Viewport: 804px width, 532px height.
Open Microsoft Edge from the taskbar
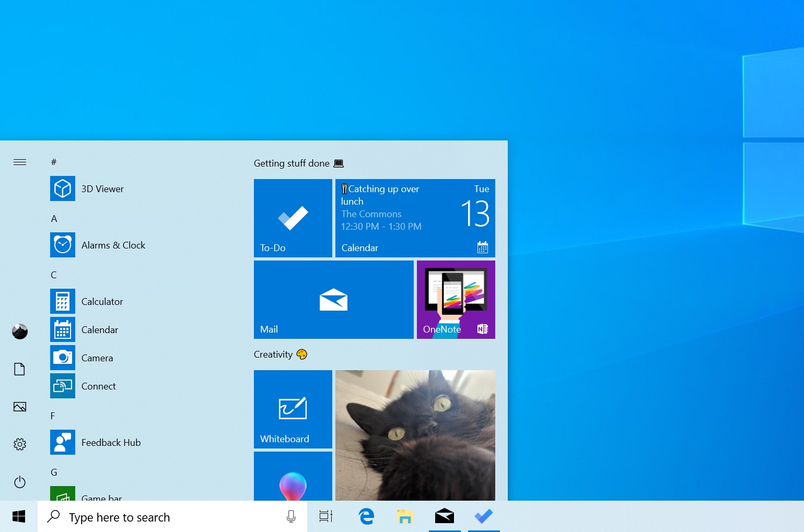[366, 517]
